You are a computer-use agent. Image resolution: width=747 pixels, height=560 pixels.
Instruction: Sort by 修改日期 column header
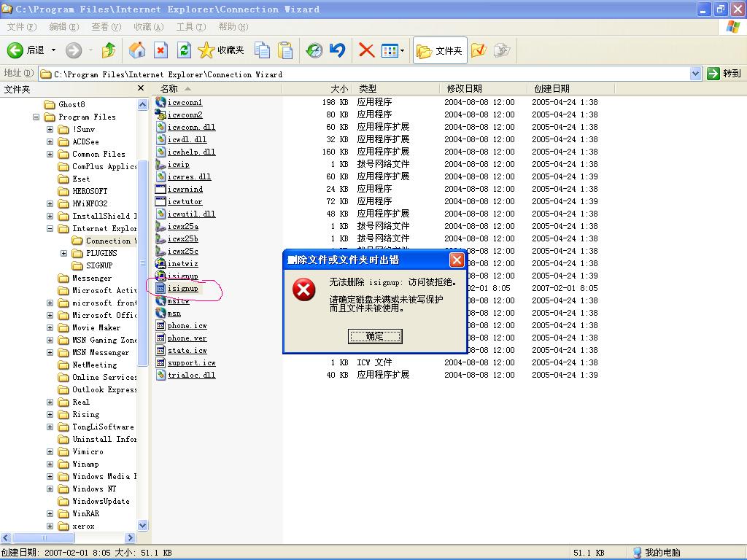(x=484, y=88)
